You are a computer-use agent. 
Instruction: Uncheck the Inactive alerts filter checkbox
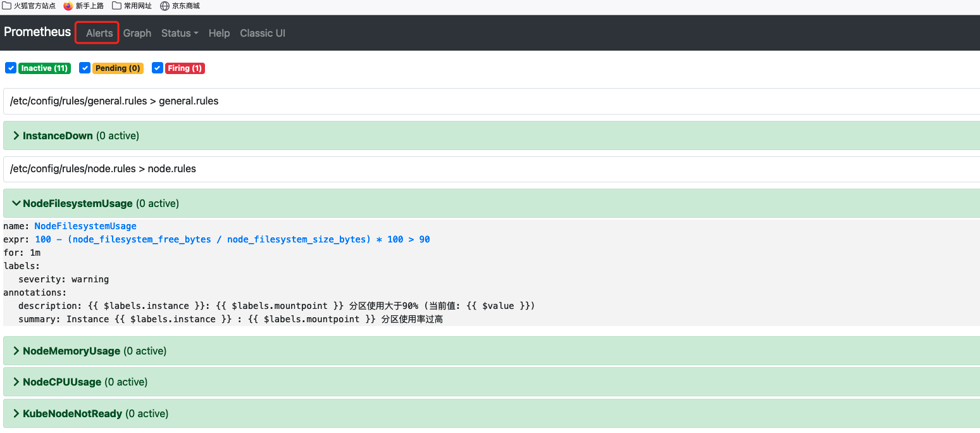coord(11,68)
